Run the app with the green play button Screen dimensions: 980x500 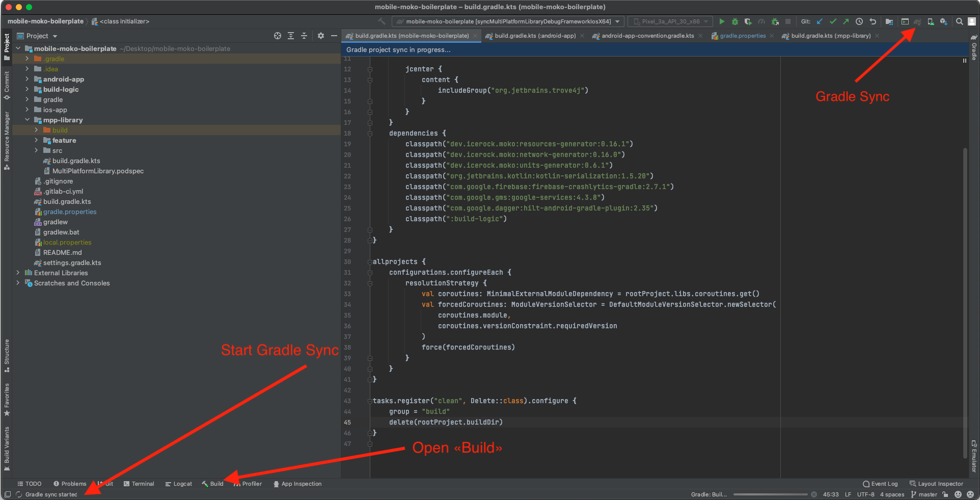click(x=722, y=21)
